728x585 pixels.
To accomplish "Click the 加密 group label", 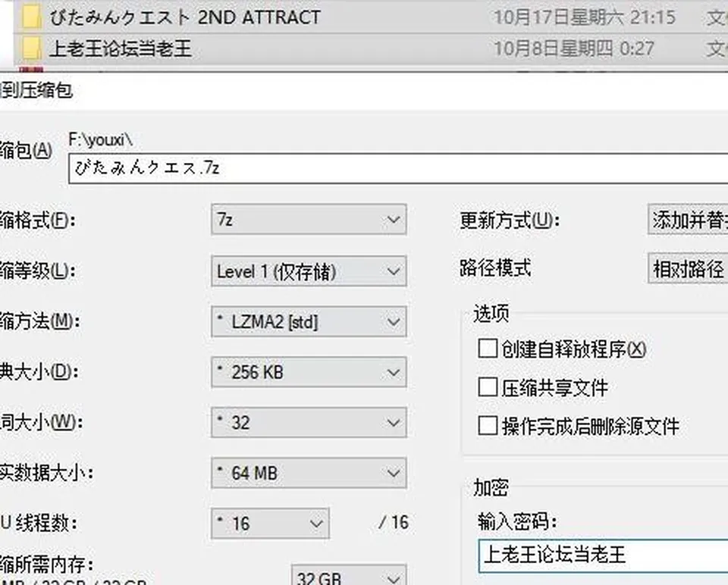I will click(491, 488).
